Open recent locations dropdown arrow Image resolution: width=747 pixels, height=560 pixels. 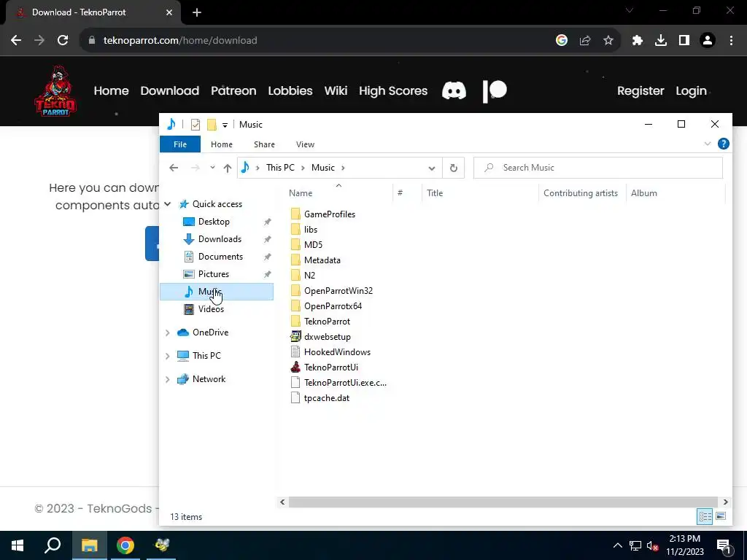(x=212, y=168)
